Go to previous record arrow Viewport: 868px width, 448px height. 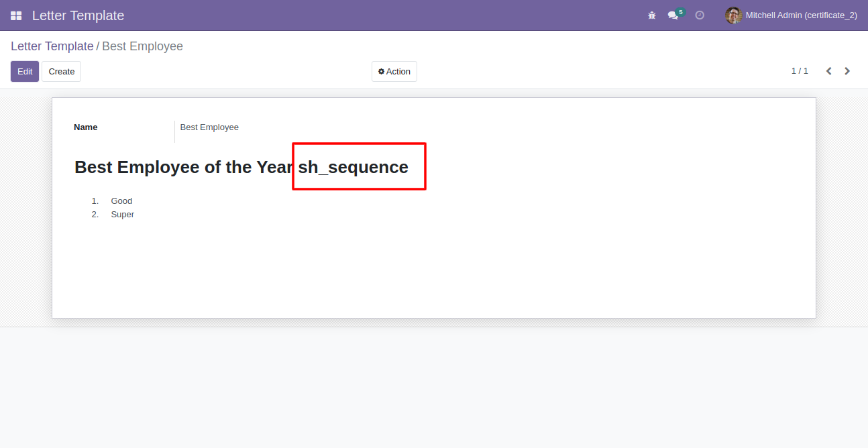(828, 71)
